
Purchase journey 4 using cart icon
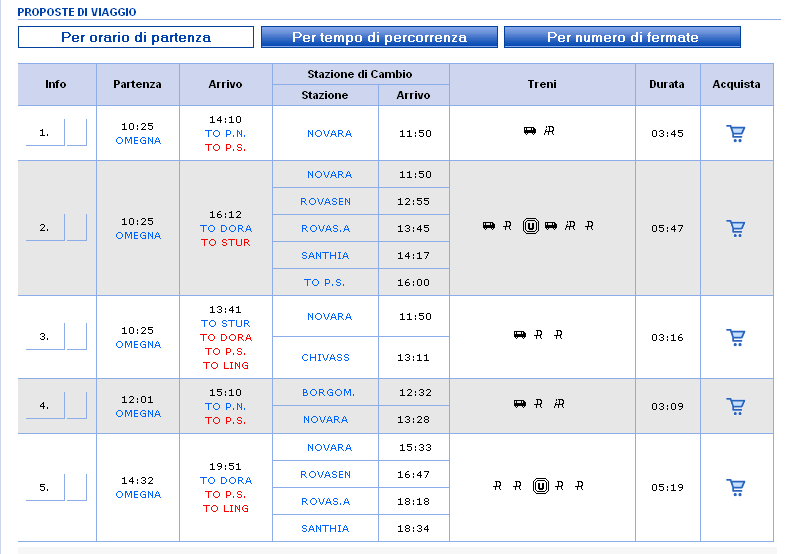[736, 405]
